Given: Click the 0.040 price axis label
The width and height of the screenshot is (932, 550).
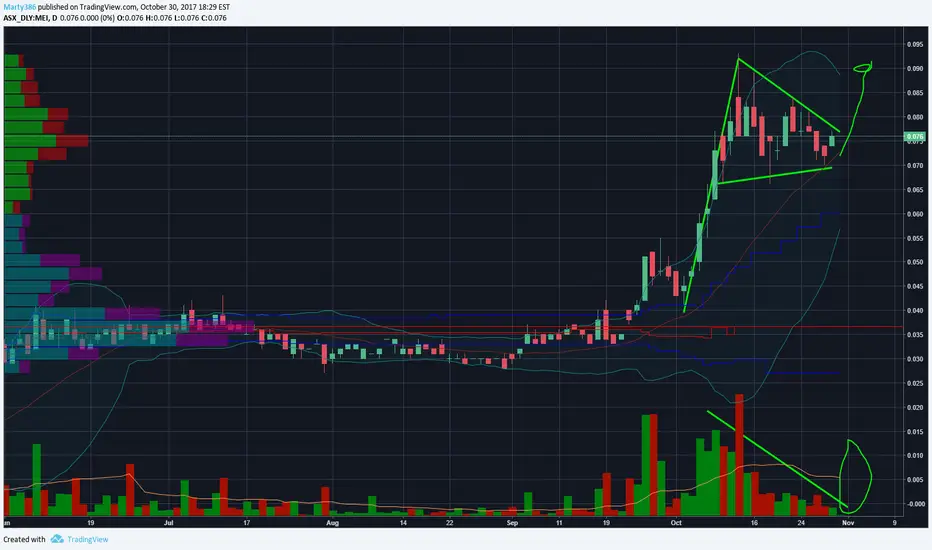Looking at the screenshot, I should tap(915, 310).
